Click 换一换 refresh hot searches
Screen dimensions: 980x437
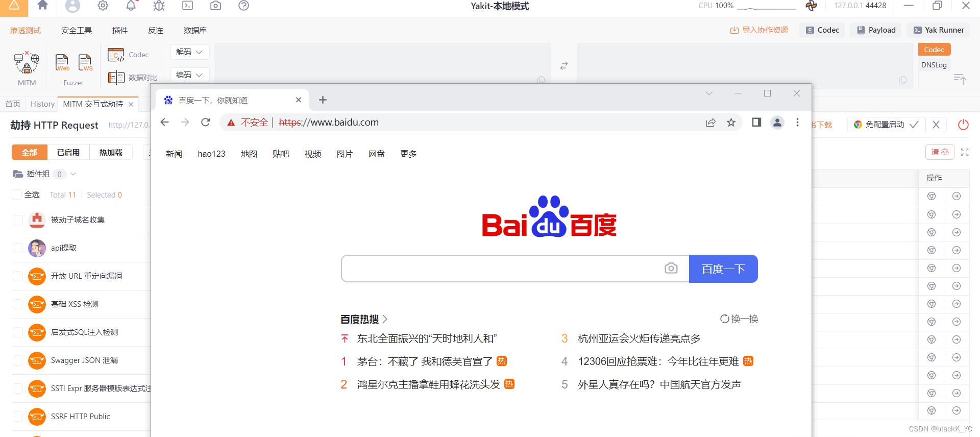coord(739,319)
